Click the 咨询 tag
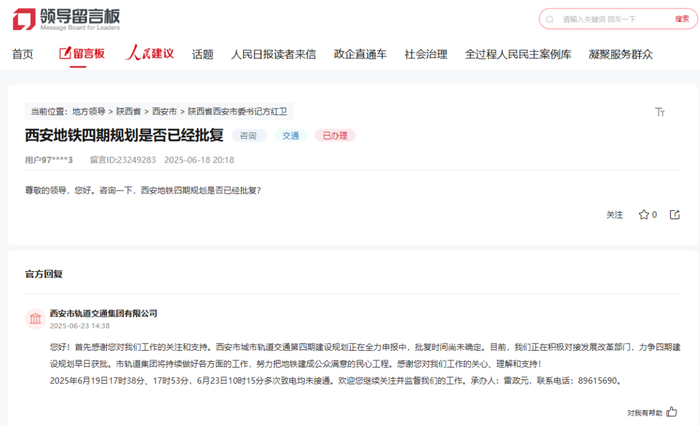Image resolution: width=700 pixels, height=426 pixels. [249, 135]
